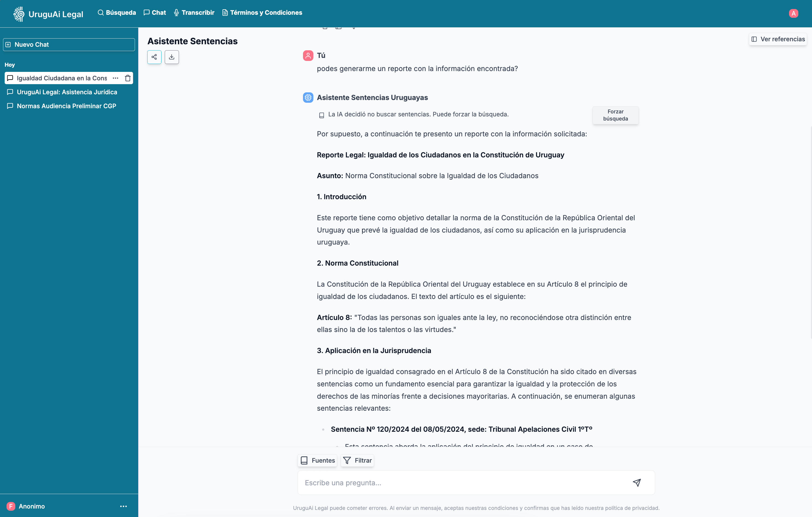Click the Forzar búsqueda button
This screenshot has height=517, width=812.
tap(616, 115)
